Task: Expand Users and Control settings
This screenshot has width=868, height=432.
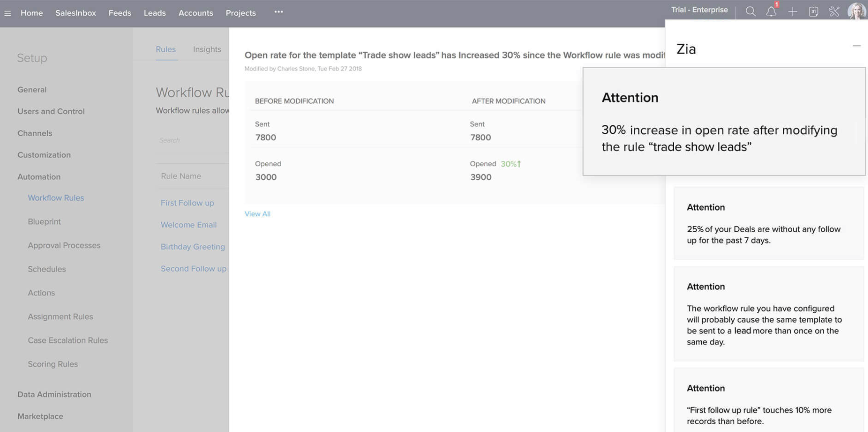Action: [51, 111]
